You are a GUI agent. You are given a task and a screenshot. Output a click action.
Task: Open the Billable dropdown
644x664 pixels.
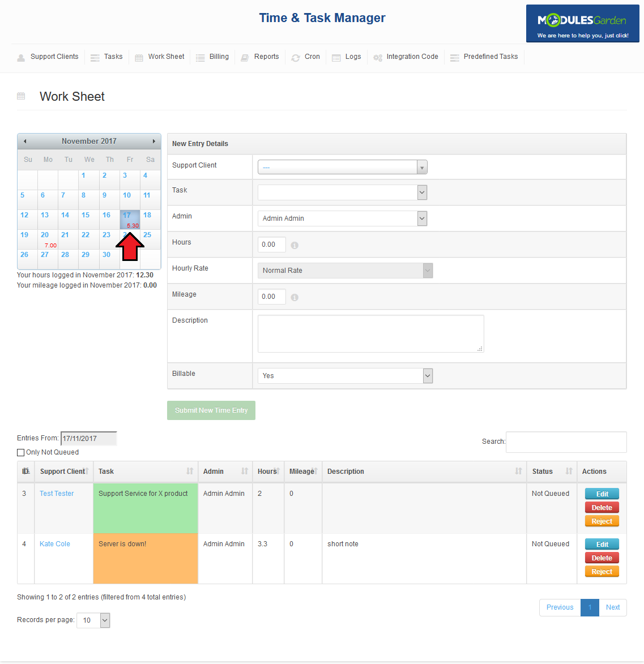pyautogui.click(x=346, y=376)
